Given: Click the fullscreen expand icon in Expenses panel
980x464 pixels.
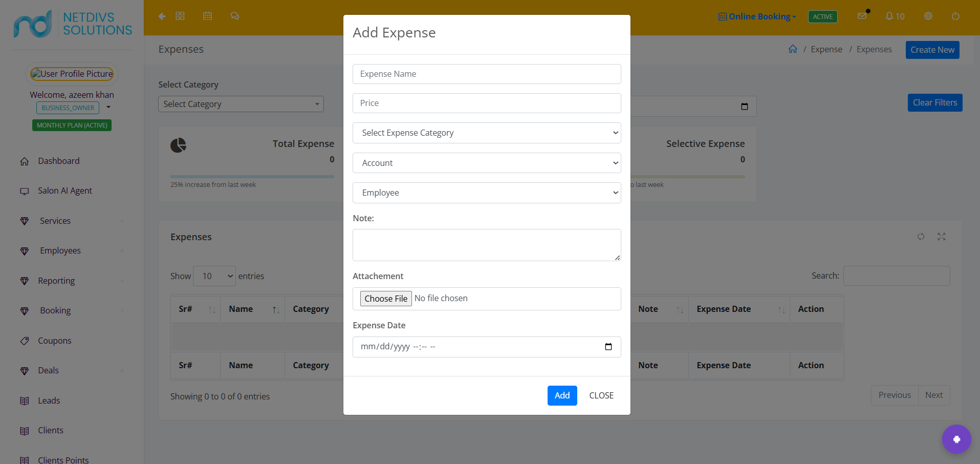Looking at the screenshot, I should (x=942, y=237).
